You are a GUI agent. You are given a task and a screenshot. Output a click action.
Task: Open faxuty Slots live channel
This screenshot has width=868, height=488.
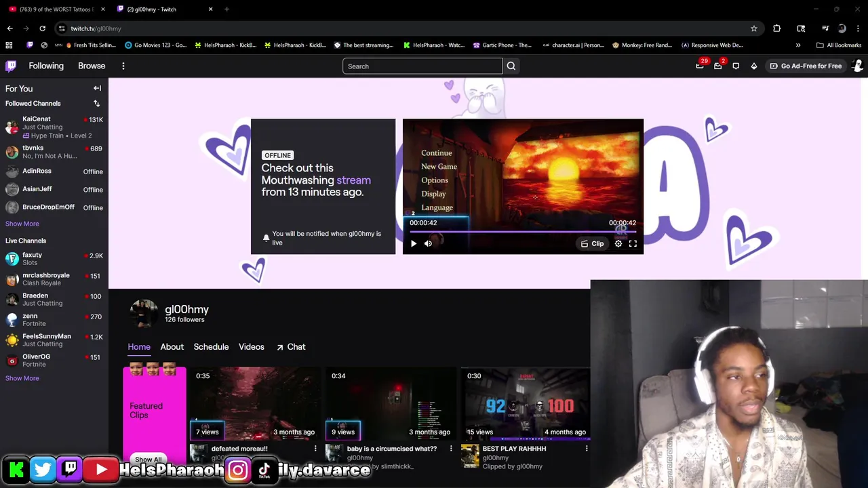pyautogui.click(x=54, y=258)
